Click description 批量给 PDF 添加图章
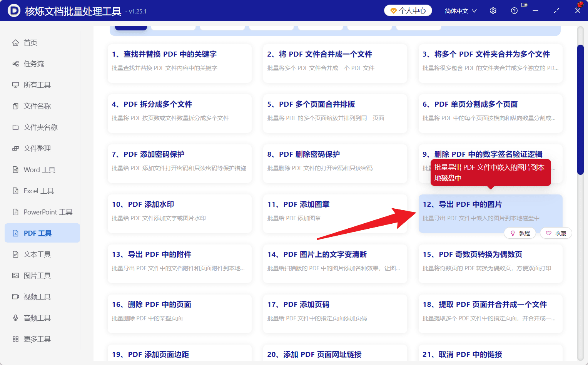Viewport: 588px width, 365px height. click(x=294, y=218)
